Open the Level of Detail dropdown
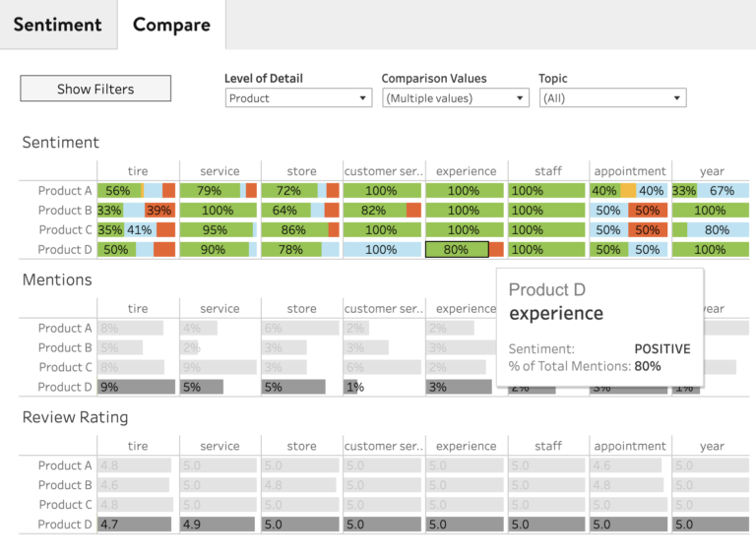 (x=298, y=98)
